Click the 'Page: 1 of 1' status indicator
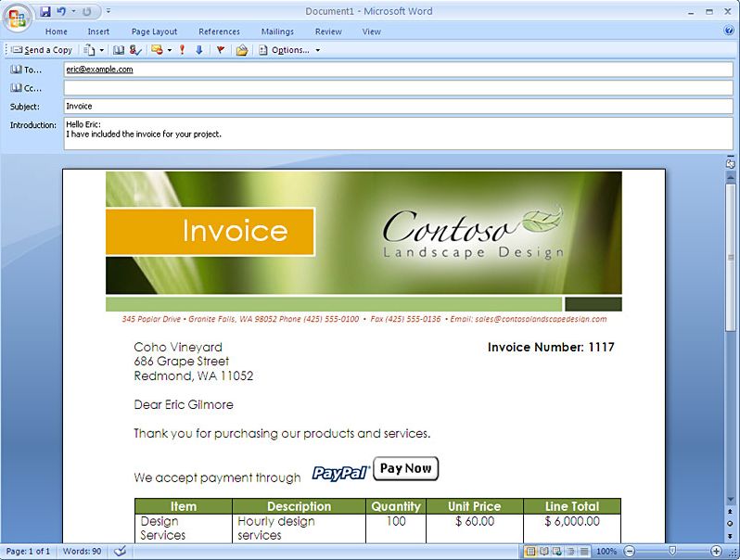 (28, 551)
